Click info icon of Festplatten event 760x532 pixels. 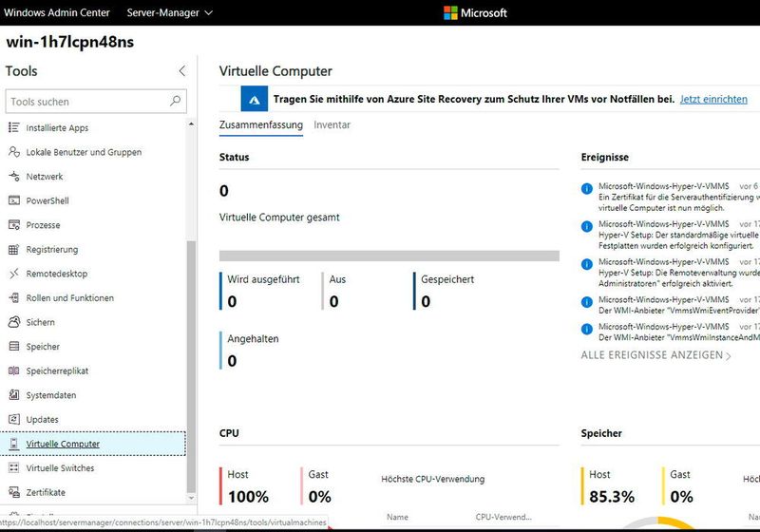586,226
